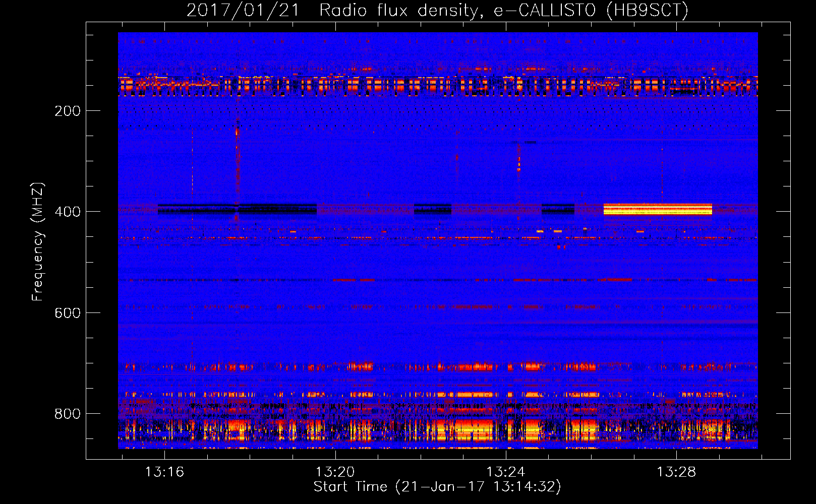Screen dimensions: 816x504
Task: Click the 13:20 time tick label
Action: (335, 472)
